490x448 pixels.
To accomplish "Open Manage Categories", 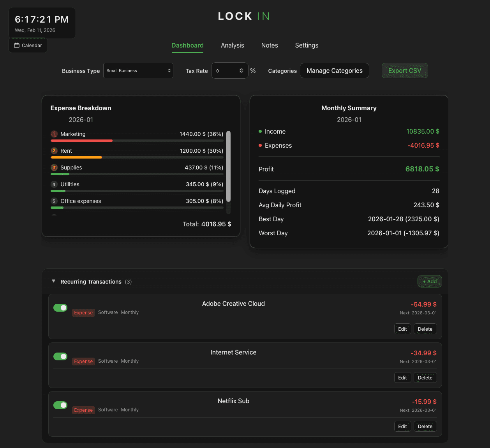I will (x=334, y=71).
